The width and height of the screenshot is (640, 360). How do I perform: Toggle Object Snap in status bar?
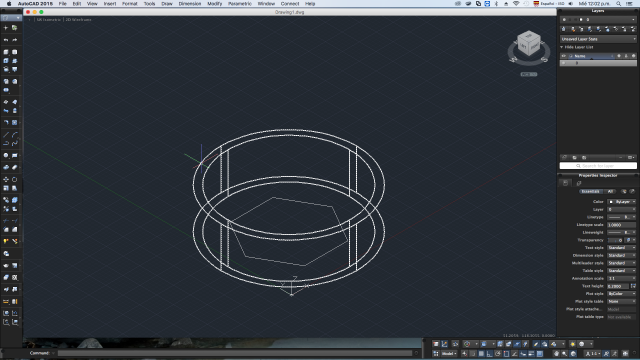pyautogui.click(x=507, y=353)
